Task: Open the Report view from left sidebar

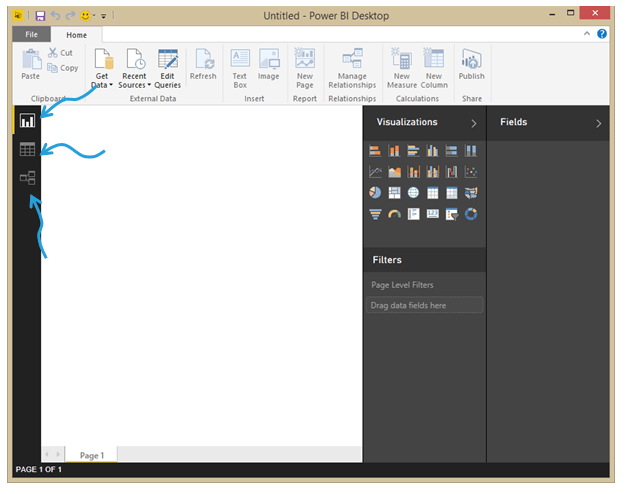Action: click(x=27, y=121)
